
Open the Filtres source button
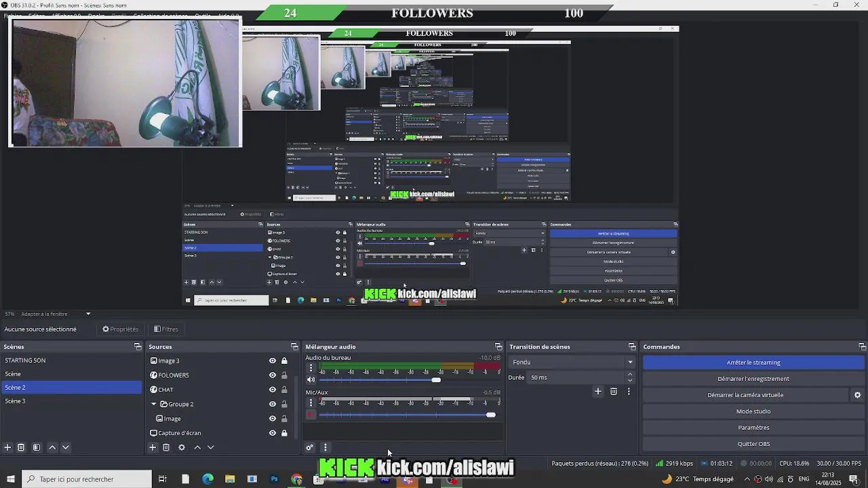166,329
